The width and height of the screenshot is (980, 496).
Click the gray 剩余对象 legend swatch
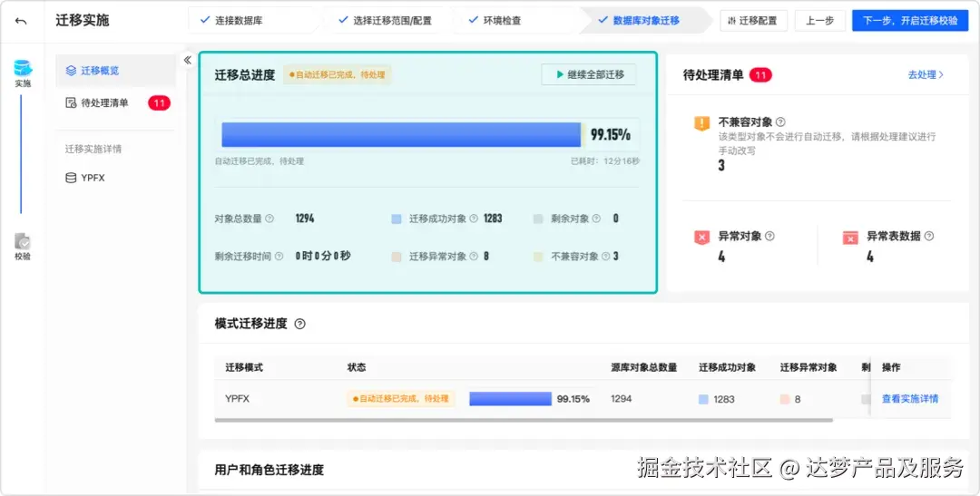pyautogui.click(x=538, y=219)
